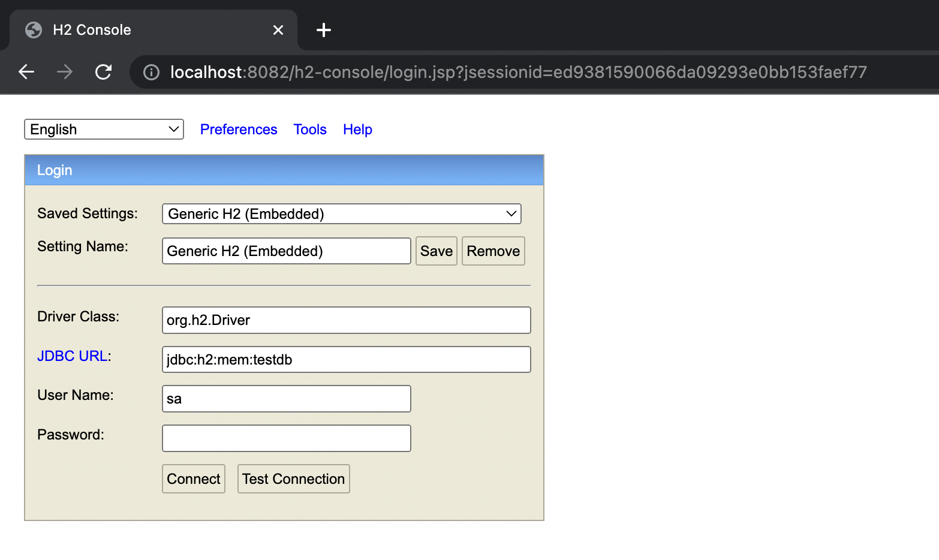
Task: Focus the User Name field
Action: (x=287, y=399)
